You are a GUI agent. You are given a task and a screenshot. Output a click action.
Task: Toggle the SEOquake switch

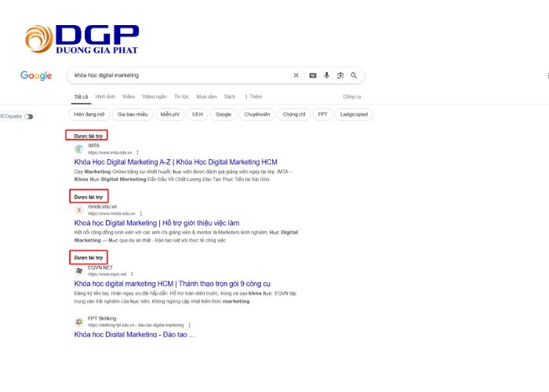(29, 117)
